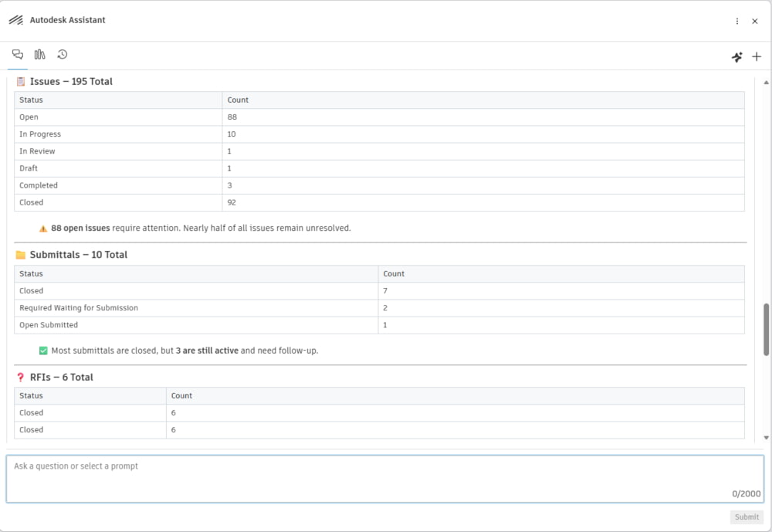
Task: Click the sparkle AI prompts icon
Action: (737, 56)
